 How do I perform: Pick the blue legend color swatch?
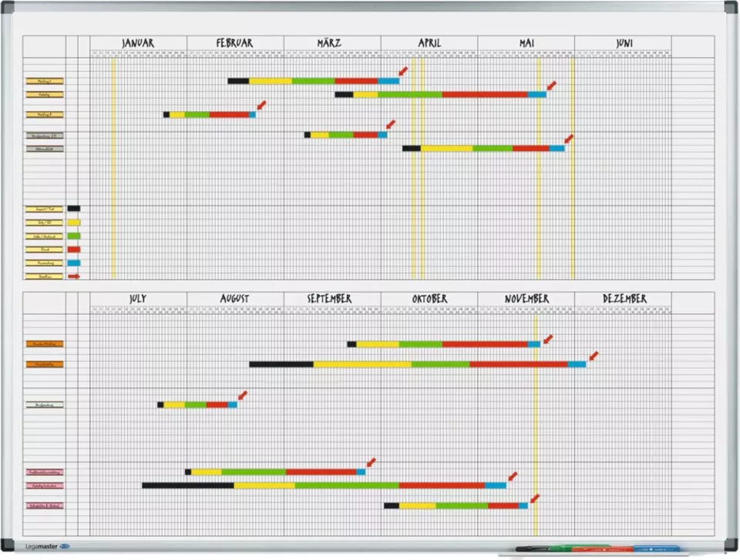74,263
